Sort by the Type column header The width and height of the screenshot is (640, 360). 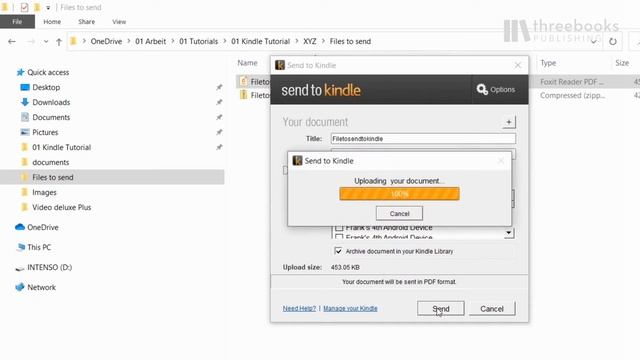(x=548, y=63)
